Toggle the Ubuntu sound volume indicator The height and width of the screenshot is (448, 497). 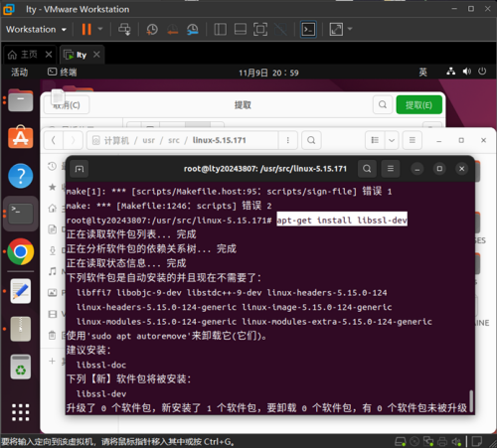point(467,72)
